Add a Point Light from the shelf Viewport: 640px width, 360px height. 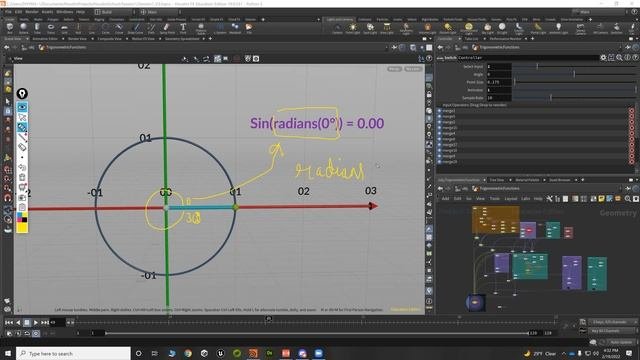[x=353, y=29]
